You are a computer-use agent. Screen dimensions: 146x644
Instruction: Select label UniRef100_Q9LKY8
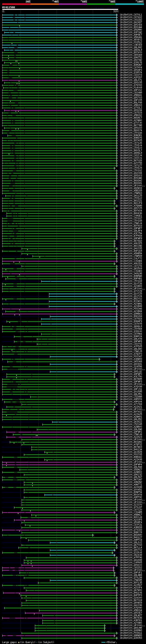pos(131,339)
